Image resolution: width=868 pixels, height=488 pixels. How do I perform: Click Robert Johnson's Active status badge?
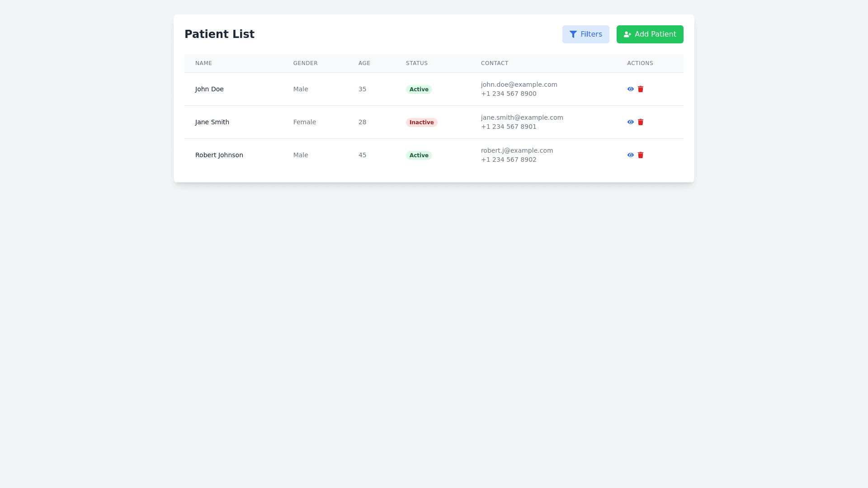point(419,155)
